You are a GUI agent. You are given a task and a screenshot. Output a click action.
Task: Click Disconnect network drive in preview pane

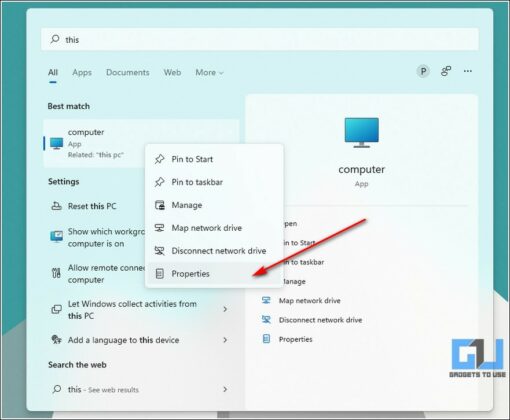[x=320, y=320]
